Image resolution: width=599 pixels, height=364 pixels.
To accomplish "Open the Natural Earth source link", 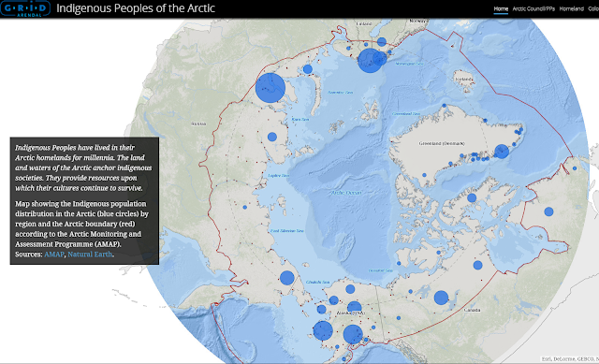I will click(90, 255).
